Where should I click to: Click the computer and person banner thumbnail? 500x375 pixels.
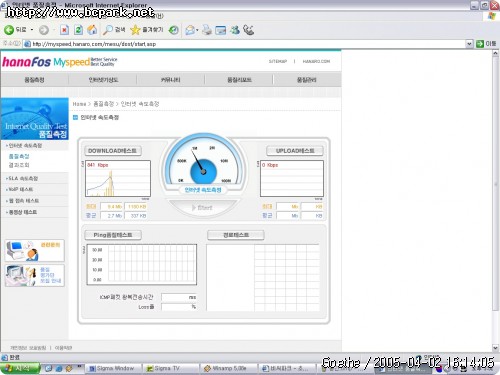[35, 250]
